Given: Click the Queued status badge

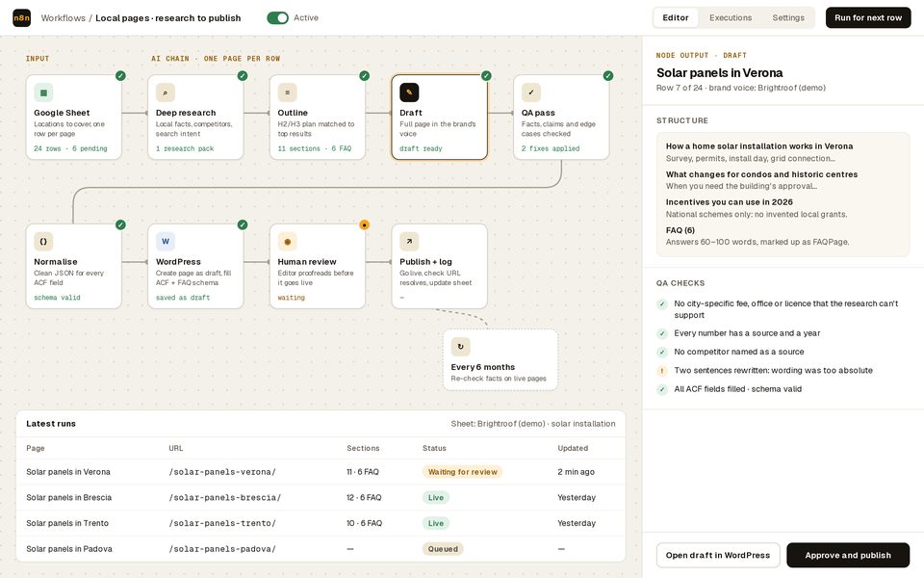Looking at the screenshot, I should coord(443,548).
